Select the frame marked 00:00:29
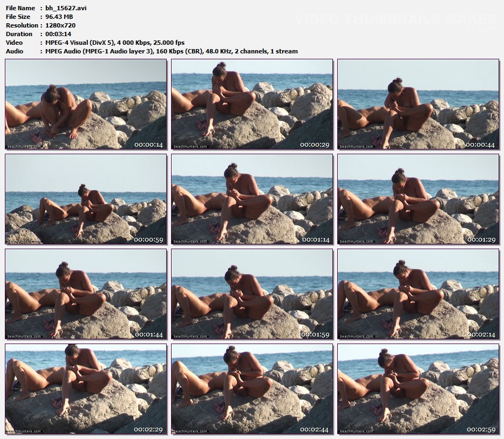This screenshot has width=504, height=439. (252, 104)
